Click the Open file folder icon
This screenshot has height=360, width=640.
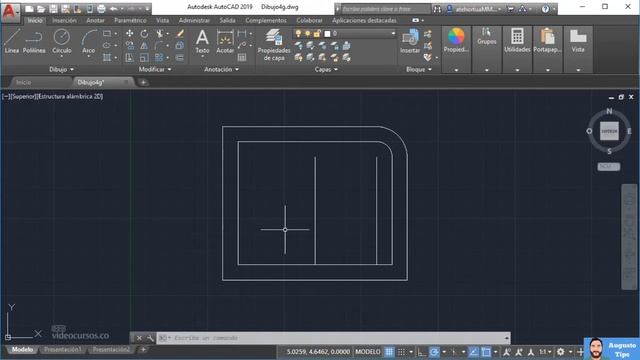pos(41,9)
